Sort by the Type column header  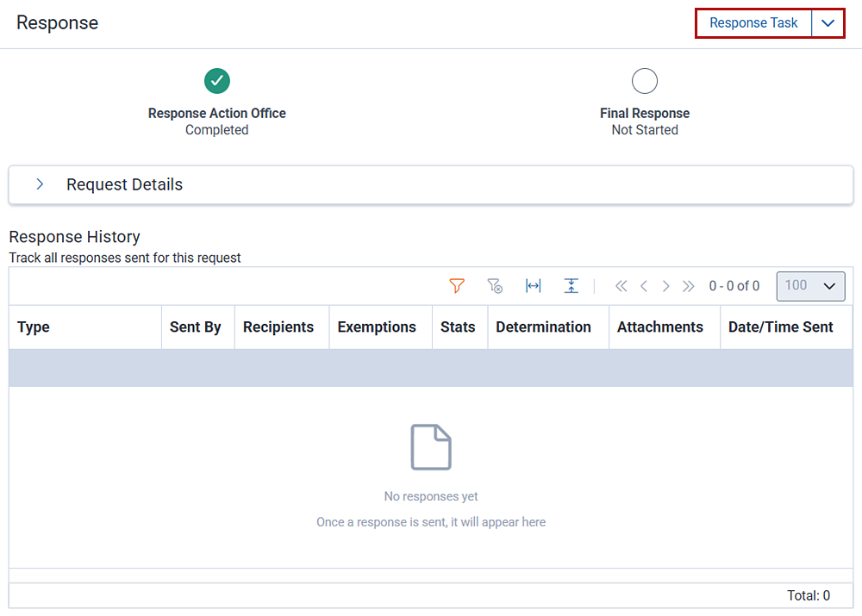pos(85,327)
